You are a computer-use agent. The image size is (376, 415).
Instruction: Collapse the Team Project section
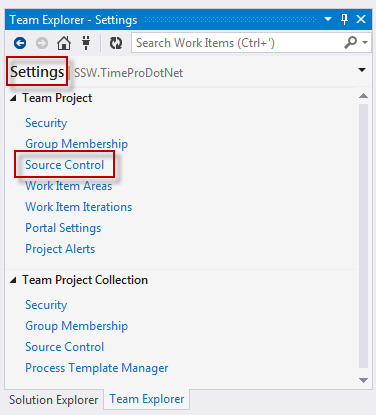click(x=13, y=98)
